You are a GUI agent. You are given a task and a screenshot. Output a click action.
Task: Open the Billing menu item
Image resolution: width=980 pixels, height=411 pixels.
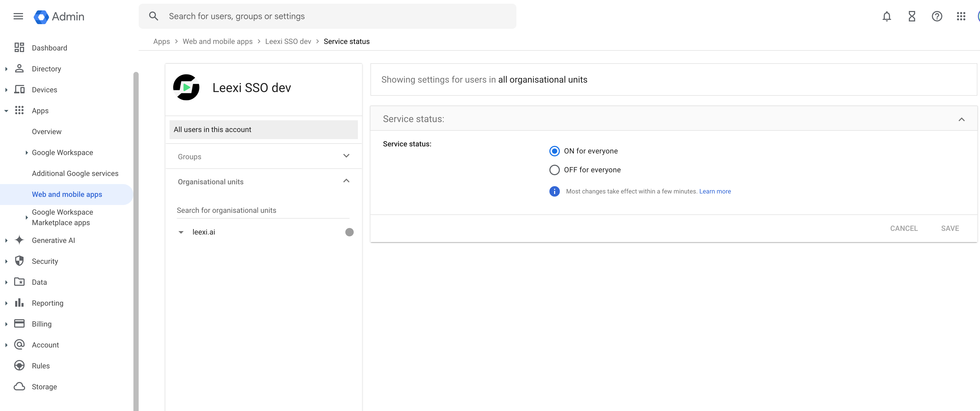pyautogui.click(x=42, y=324)
